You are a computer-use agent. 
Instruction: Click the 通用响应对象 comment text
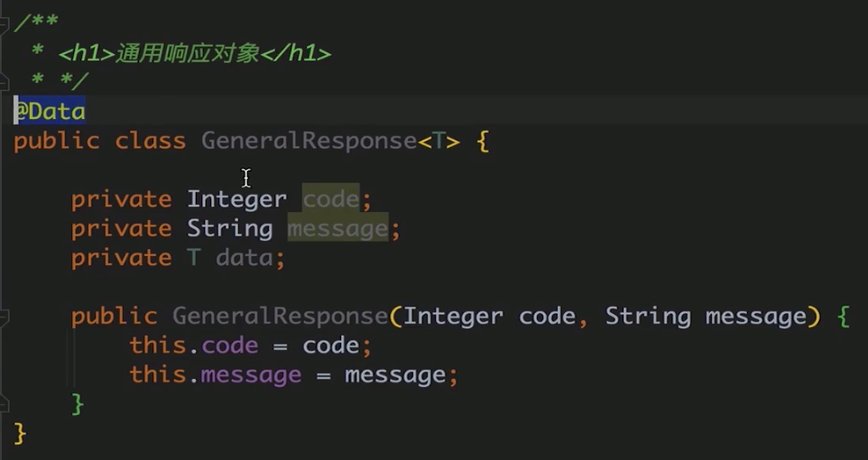(x=187, y=54)
